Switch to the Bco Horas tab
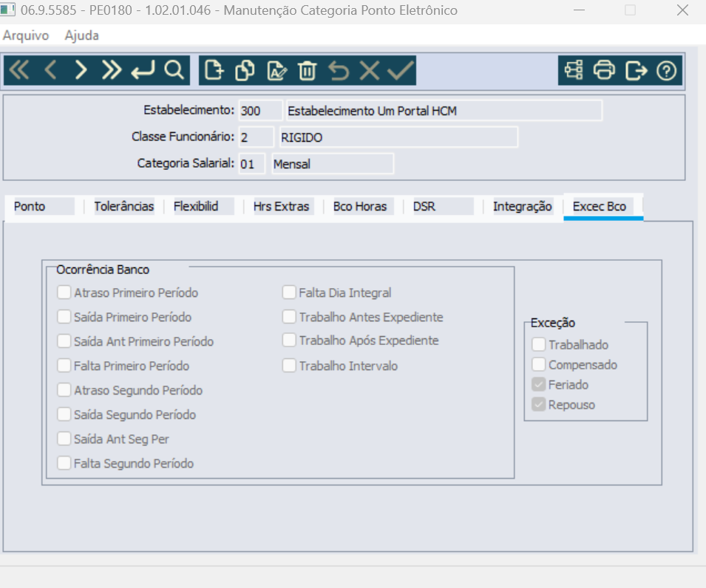 coord(363,207)
